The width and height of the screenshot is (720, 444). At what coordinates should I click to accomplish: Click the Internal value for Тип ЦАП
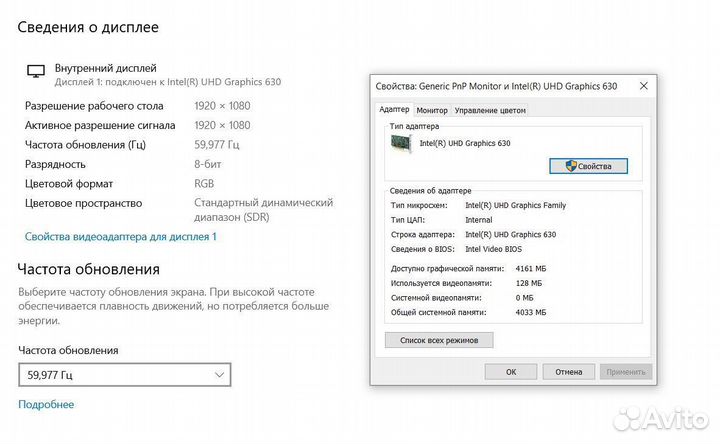(478, 220)
